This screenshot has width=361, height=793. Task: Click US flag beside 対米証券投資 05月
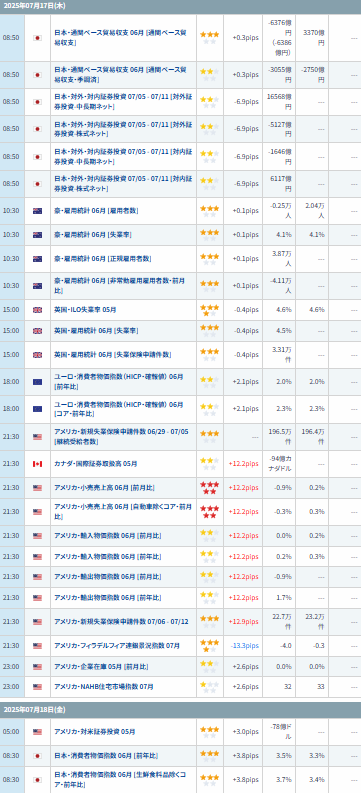click(37, 732)
